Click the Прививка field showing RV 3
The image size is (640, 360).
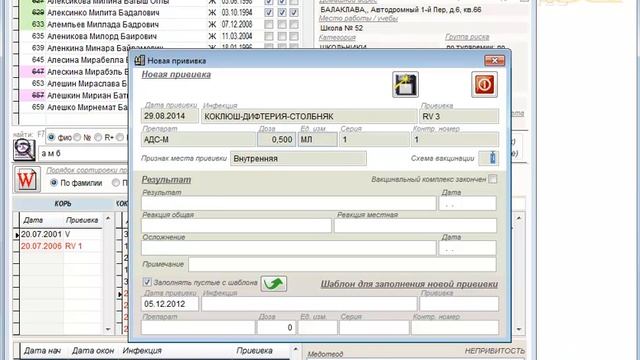click(459, 116)
